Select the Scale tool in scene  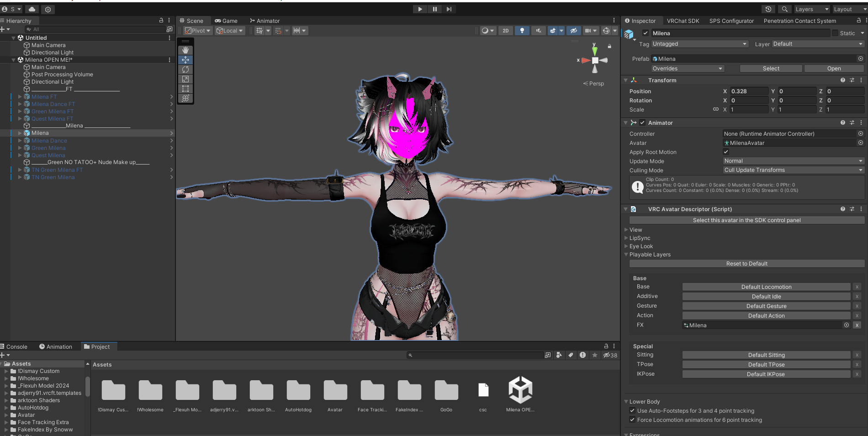pos(185,79)
